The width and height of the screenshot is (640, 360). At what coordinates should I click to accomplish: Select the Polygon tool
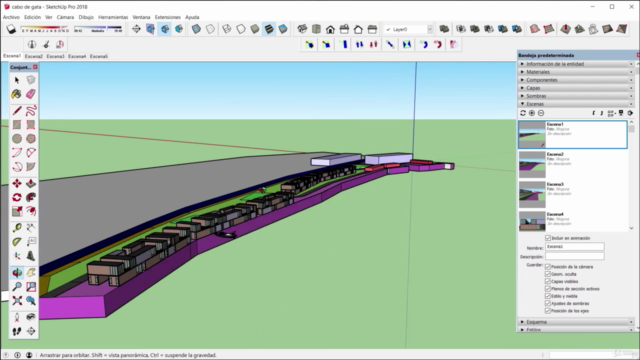coord(31,139)
